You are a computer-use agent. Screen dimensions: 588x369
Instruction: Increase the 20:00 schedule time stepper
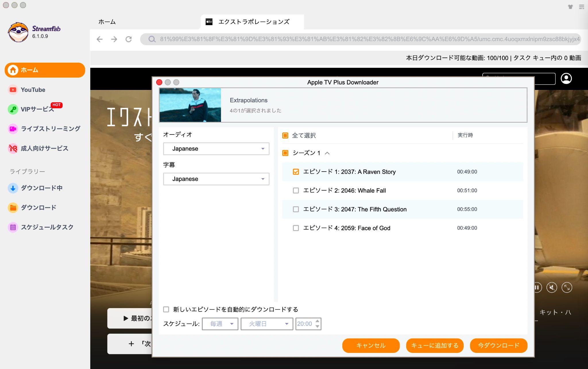pyautogui.click(x=317, y=321)
